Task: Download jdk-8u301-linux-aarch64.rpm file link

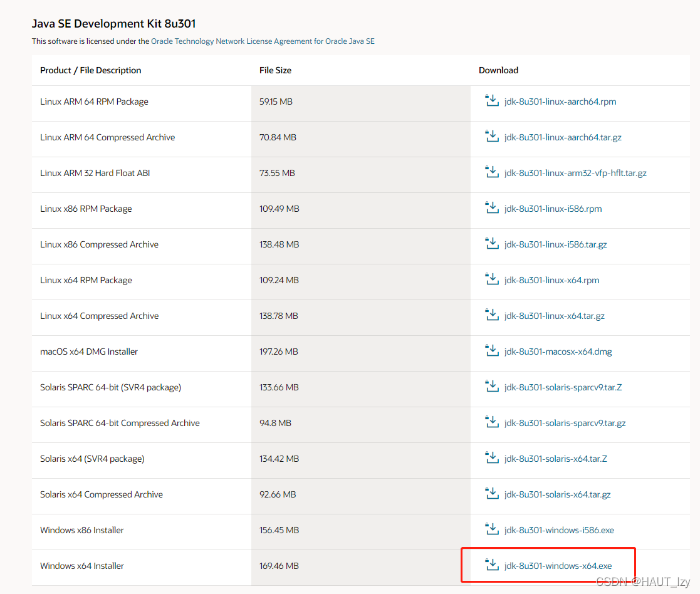Action: (x=560, y=102)
